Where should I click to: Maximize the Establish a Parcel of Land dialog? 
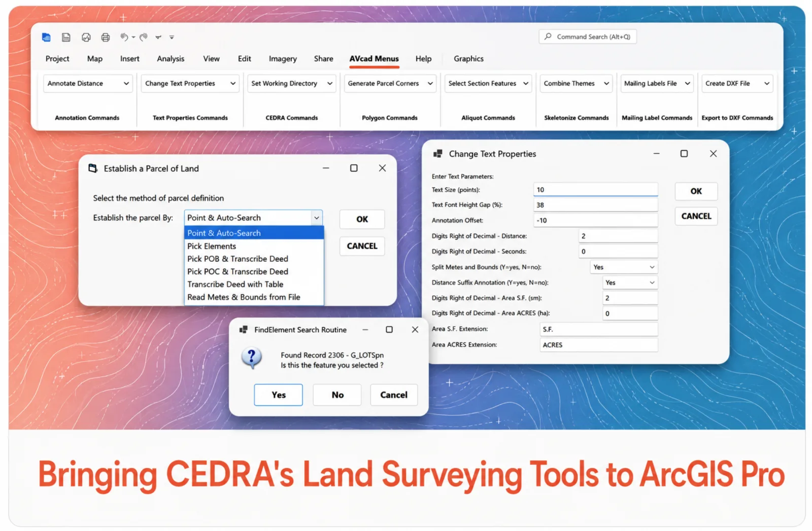(x=354, y=168)
